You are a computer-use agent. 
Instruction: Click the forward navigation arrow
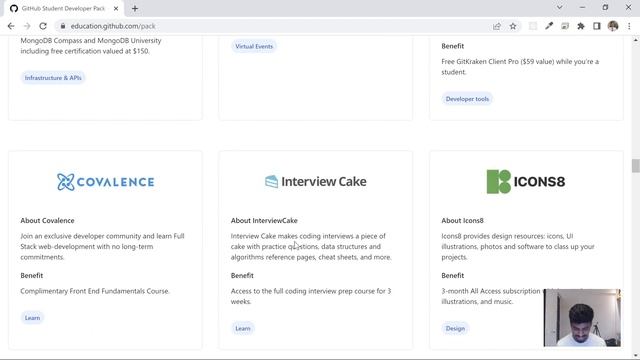[27, 26]
